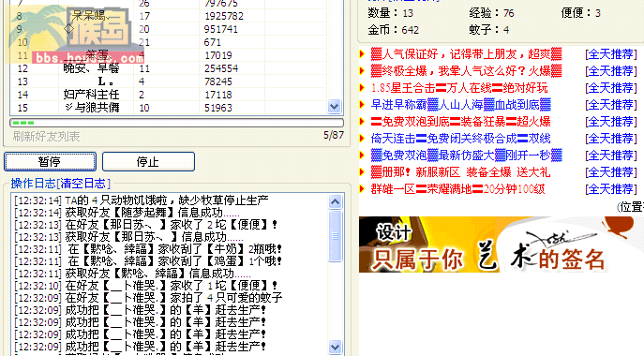Click friend list scrollbar down arrow
Viewport: 644px width, 356px height.
335,107
